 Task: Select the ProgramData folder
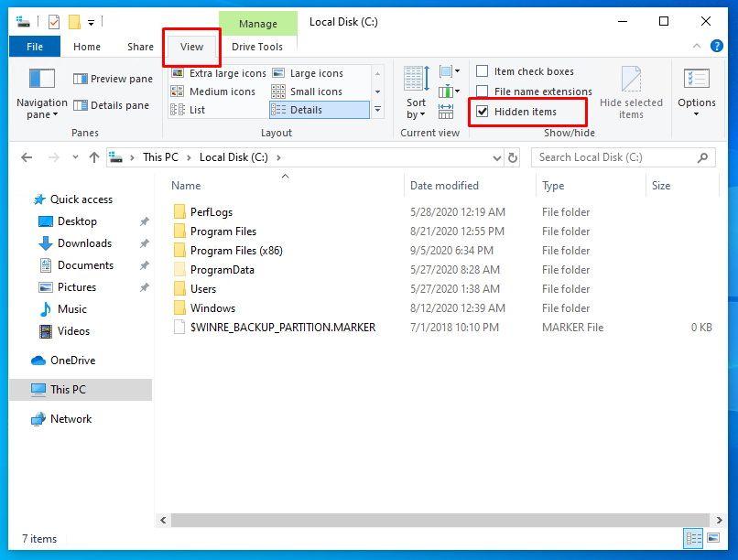pyautogui.click(x=222, y=270)
